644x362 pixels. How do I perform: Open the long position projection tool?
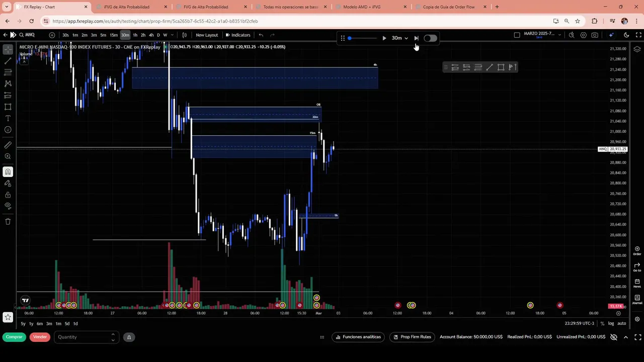[8, 96]
